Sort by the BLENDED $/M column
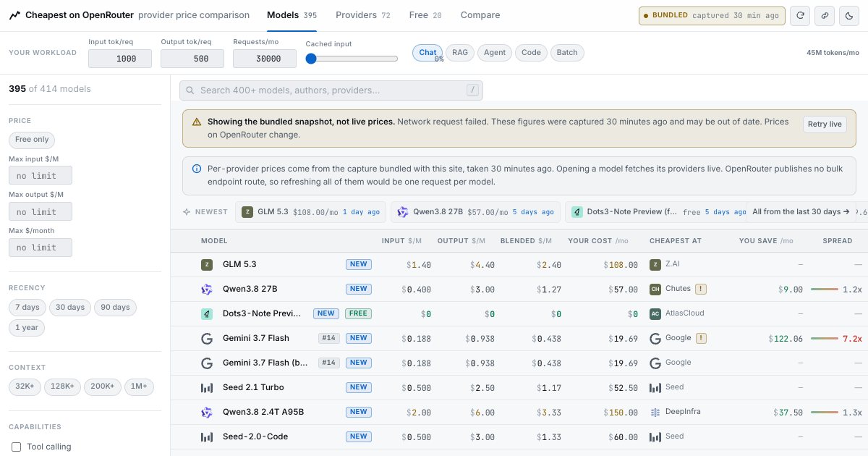Viewport: 868px width, 456px height. pyautogui.click(x=524, y=241)
